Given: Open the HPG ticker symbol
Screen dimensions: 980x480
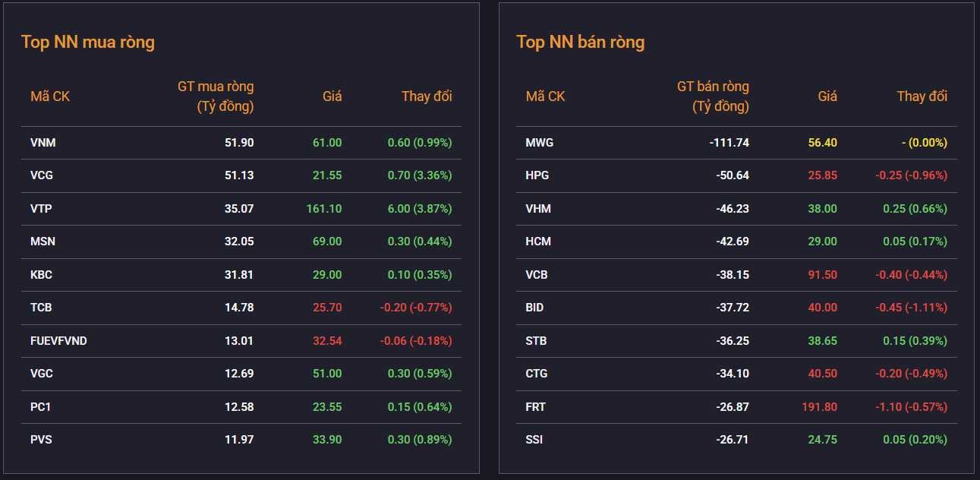Looking at the screenshot, I should 537,175.
